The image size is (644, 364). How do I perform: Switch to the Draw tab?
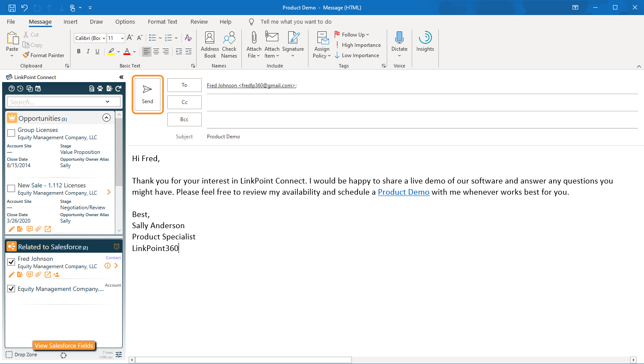pyautogui.click(x=96, y=22)
